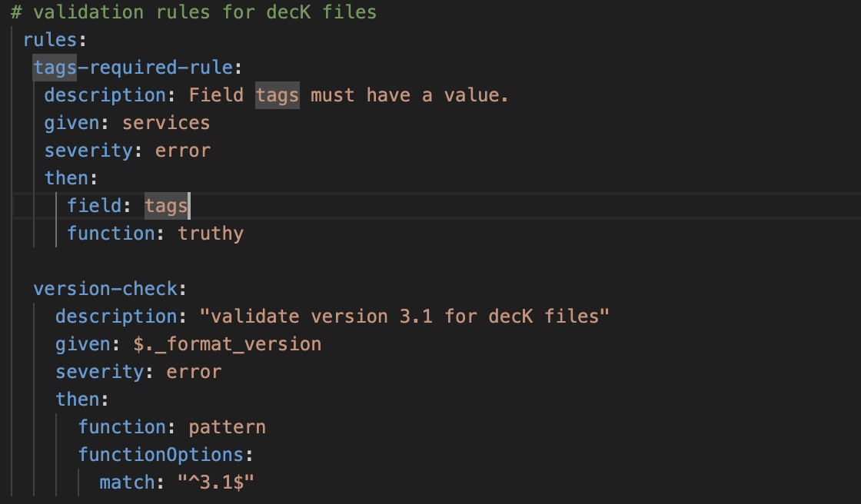Image resolution: width=861 pixels, height=504 pixels.
Task: Click the 'services' value after given
Action: (166, 123)
